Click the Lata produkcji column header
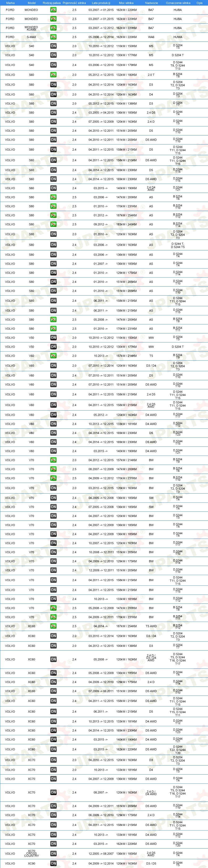This screenshot has height=868, width=208. point(101,3)
